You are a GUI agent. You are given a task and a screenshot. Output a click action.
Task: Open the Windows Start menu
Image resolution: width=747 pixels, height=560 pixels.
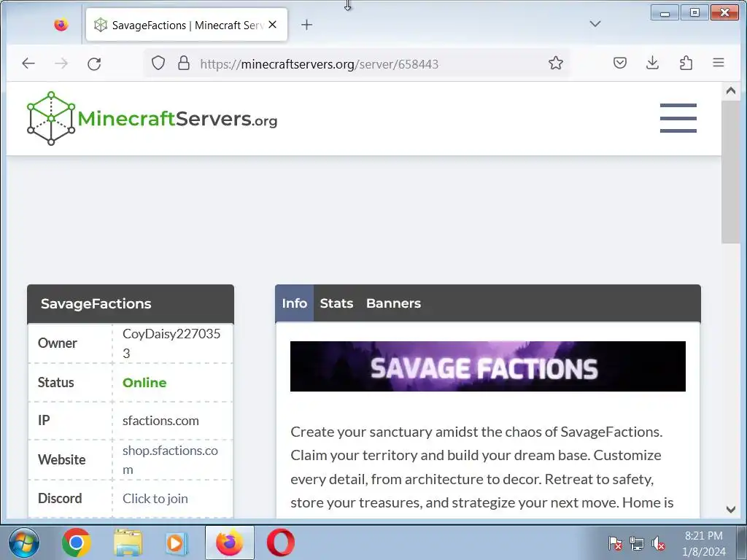24,542
